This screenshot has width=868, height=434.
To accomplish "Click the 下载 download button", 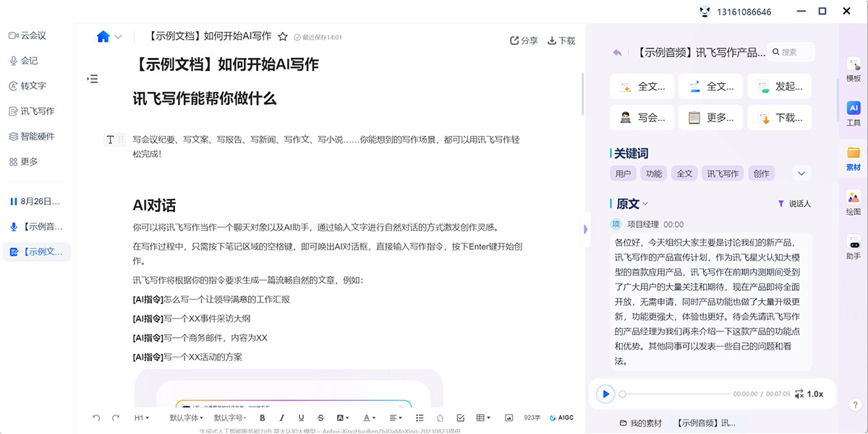I will click(561, 41).
